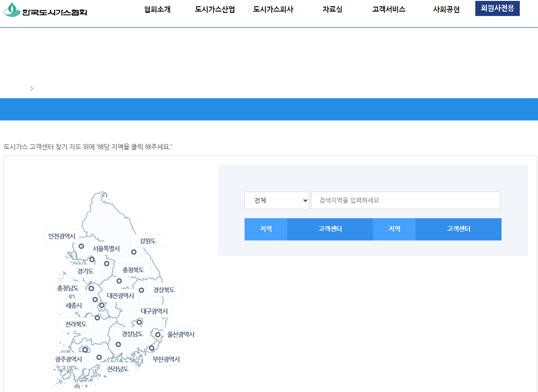538x392 pixels.
Task: Click the map marker for 울산광역시
Action: click(x=157, y=335)
